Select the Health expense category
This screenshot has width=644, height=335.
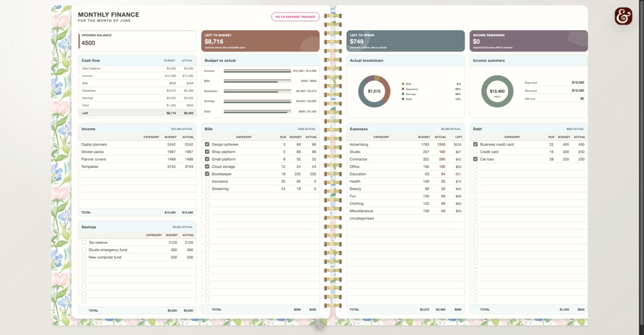click(x=355, y=181)
